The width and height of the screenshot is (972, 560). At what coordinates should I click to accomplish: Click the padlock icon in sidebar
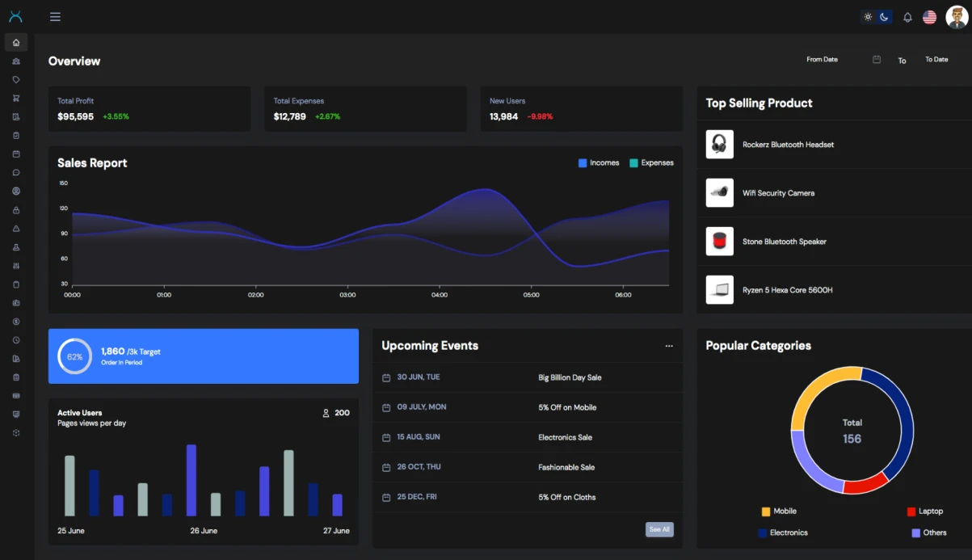(16, 210)
